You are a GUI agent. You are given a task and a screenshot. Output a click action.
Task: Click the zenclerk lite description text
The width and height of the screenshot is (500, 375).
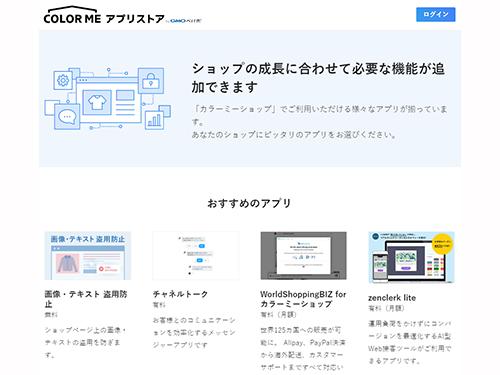pos(410,342)
